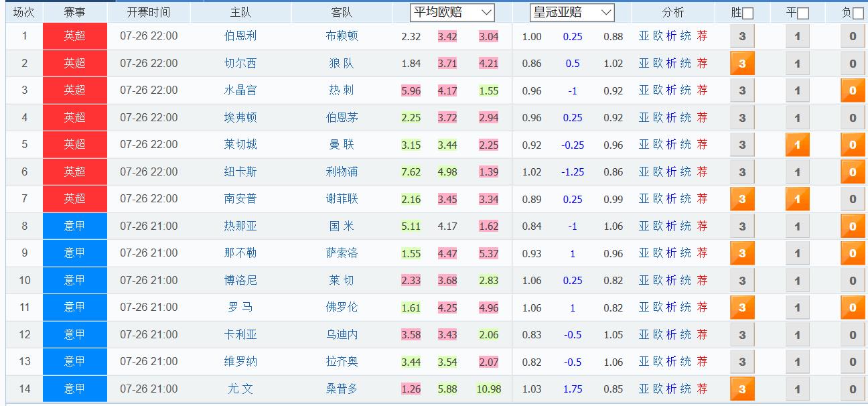Click odds value 10.98 in 尤文 row
This screenshot has width=868, height=406.
[x=489, y=389]
